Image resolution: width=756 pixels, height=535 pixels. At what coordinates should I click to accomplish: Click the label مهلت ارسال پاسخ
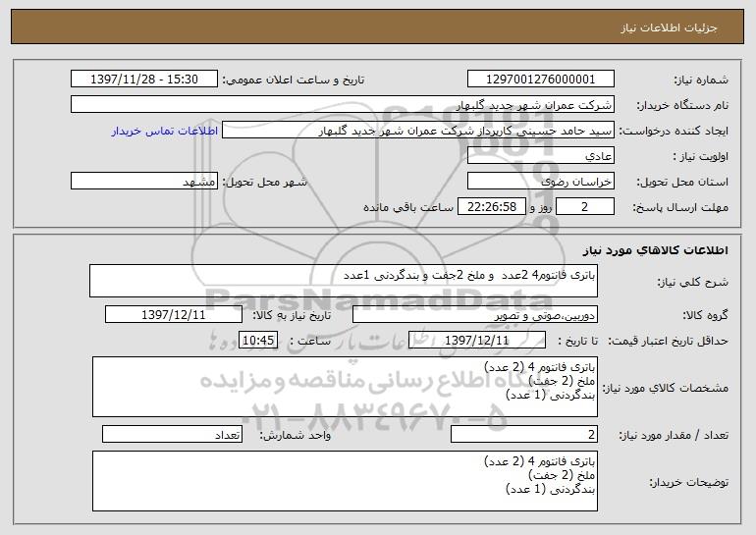[680, 208]
